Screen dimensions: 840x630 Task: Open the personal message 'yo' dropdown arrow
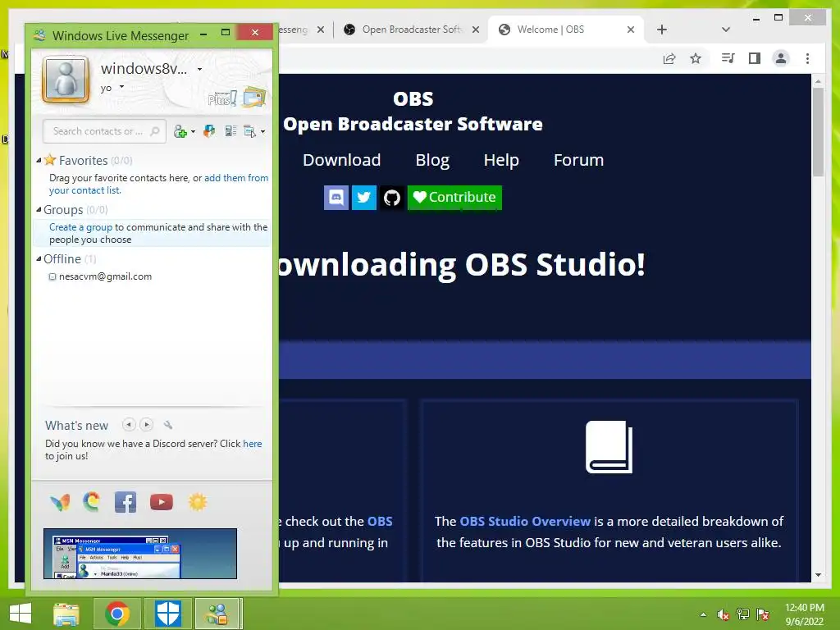point(121,87)
